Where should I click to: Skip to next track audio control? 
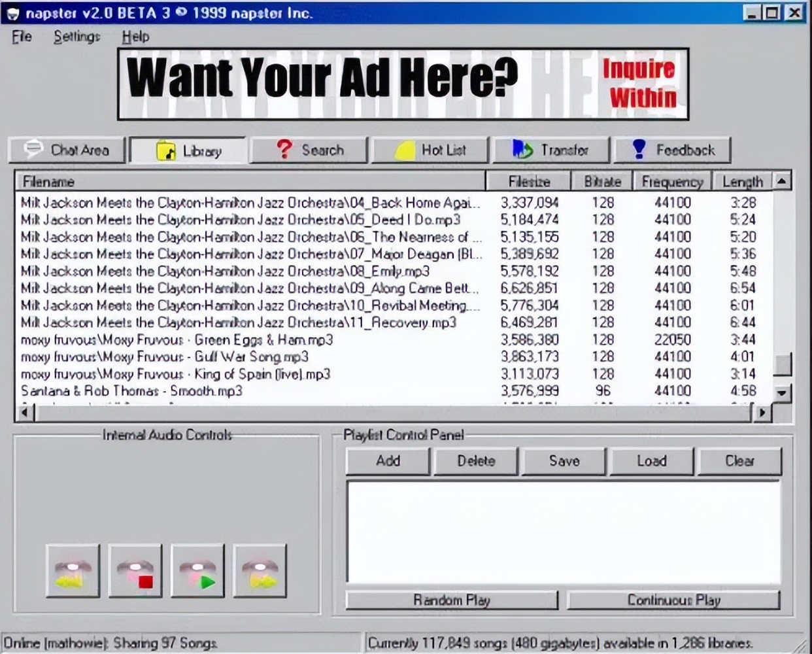260,570
